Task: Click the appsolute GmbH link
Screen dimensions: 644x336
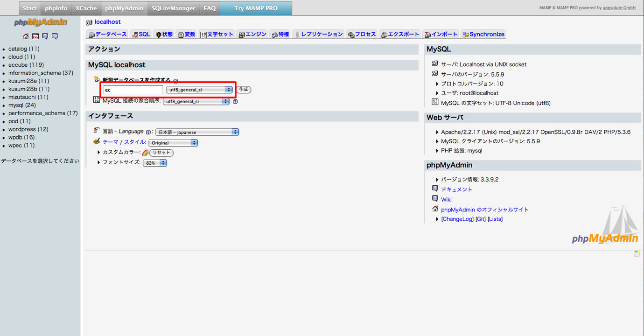Action: (620, 8)
